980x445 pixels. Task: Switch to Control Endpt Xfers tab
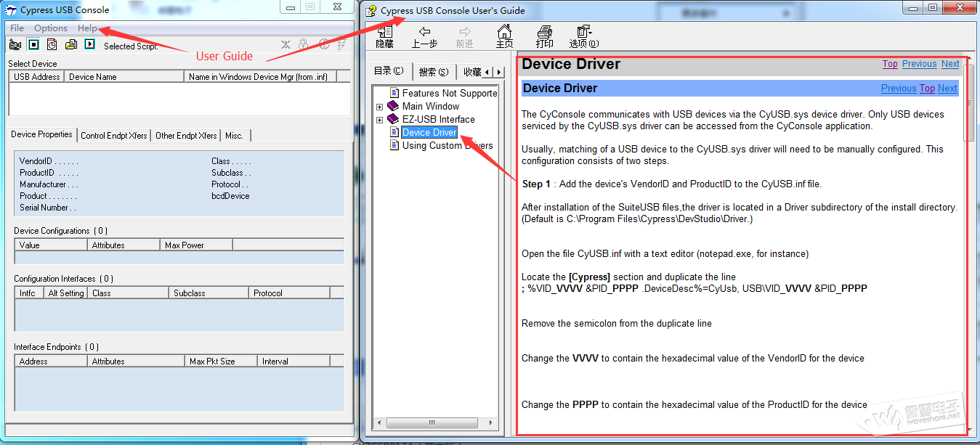[114, 136]
